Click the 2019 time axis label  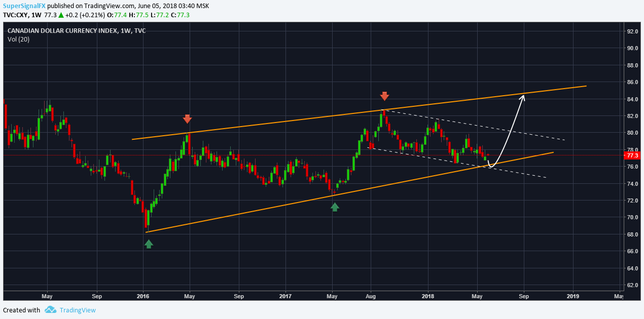[x=573, y=295]
